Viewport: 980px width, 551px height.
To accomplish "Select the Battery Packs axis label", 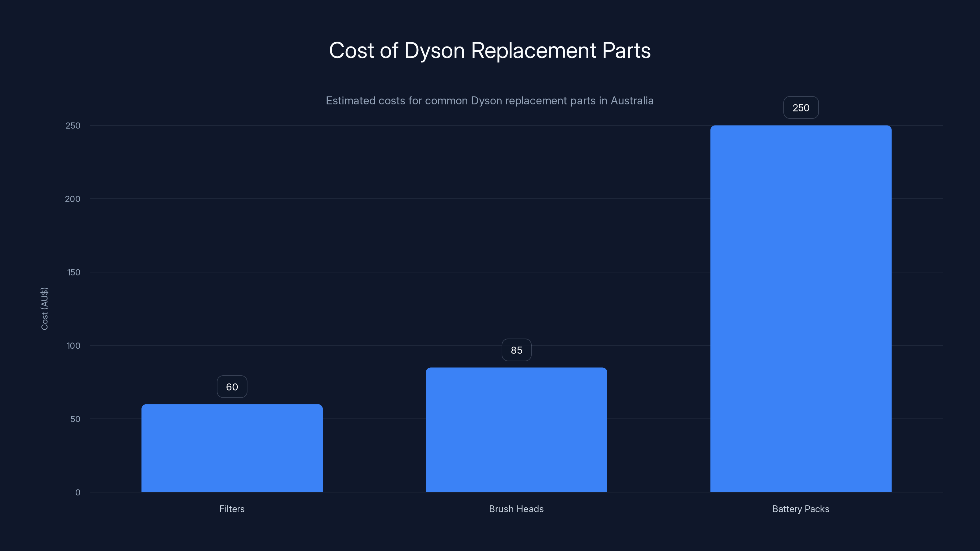I will (801, 509).
